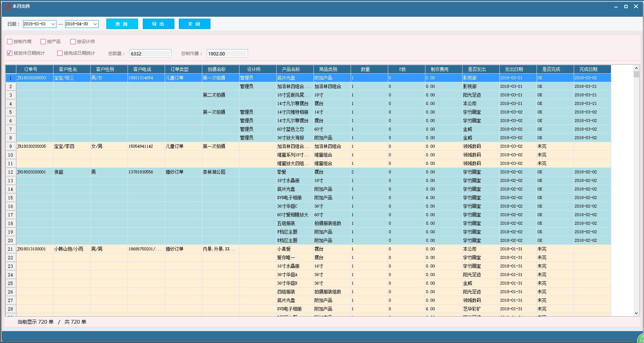The width and height of the screenshot is (644, 343).
Task: Click the scrollbar up arrow
Action: click(636, 68)
